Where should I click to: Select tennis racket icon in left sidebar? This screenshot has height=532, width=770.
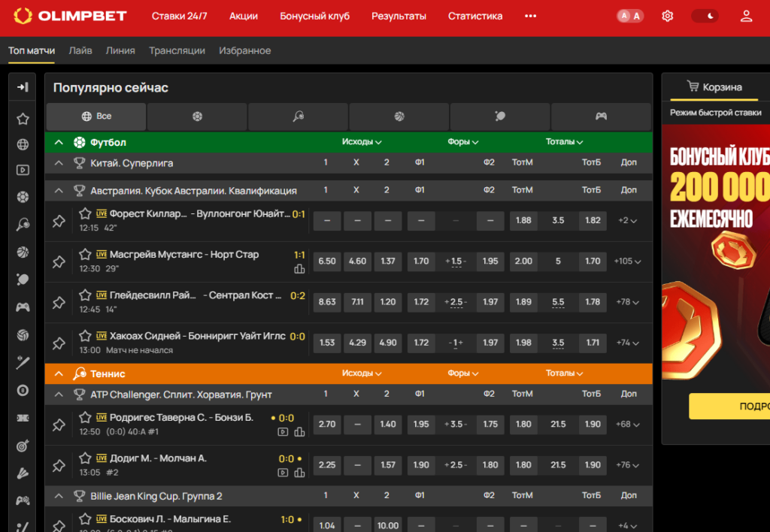click(23, 224)
